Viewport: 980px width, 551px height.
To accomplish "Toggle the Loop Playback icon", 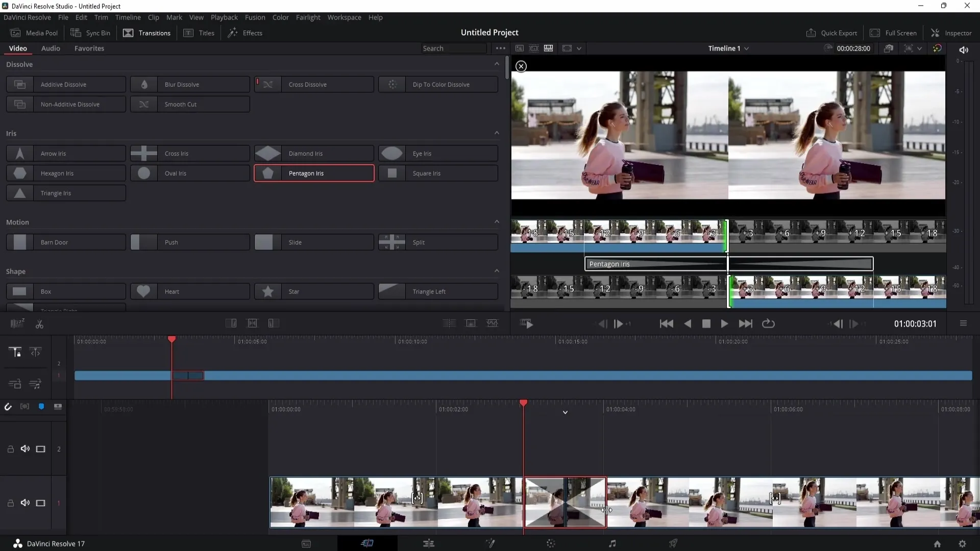I will (x=768, y=323).
